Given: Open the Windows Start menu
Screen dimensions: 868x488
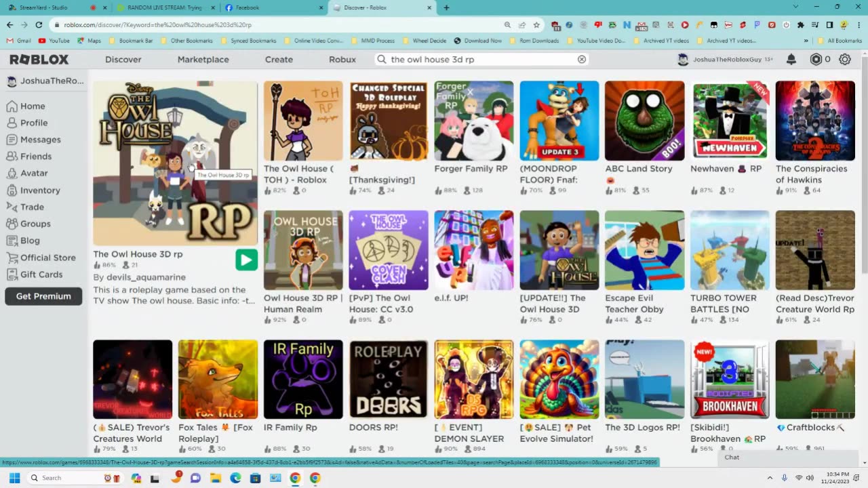Looking at the screenshot, I should (14, 478).
